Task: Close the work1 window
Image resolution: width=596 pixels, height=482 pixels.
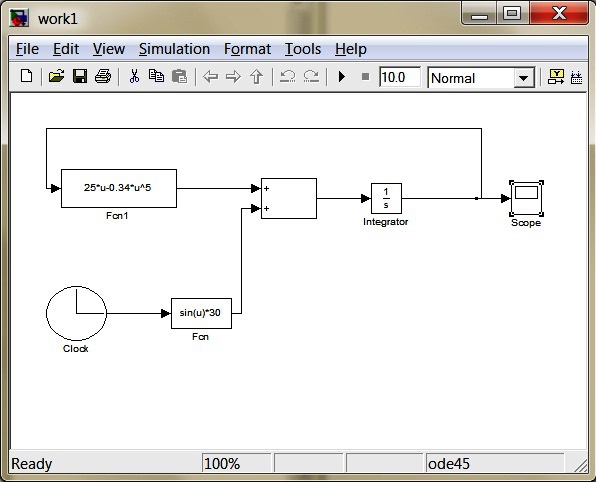Action: pos(559,14)
